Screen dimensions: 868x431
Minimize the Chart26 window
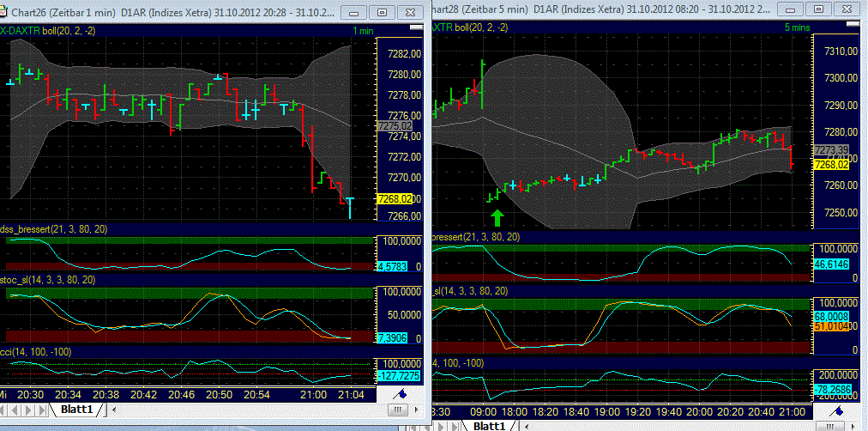point(354,12)
